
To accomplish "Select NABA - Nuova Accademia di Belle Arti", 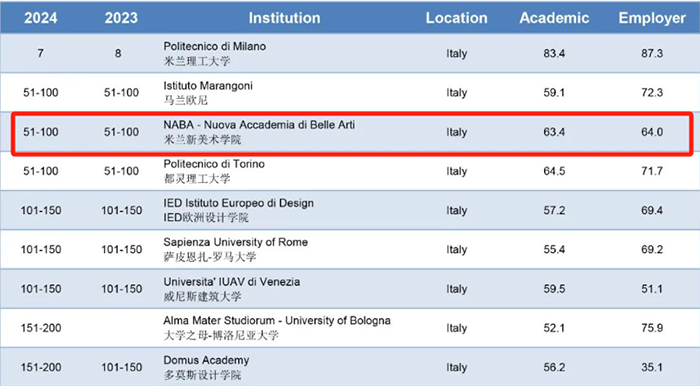I will click(259, 125).
